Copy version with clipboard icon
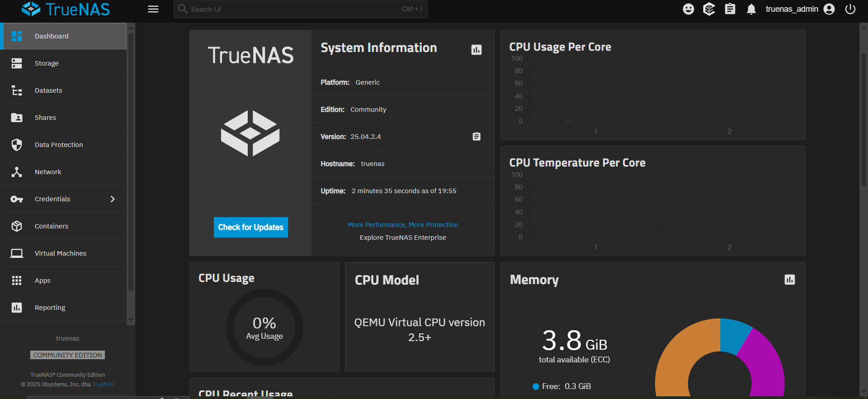The image size is (868, 399). coord(476,137)
